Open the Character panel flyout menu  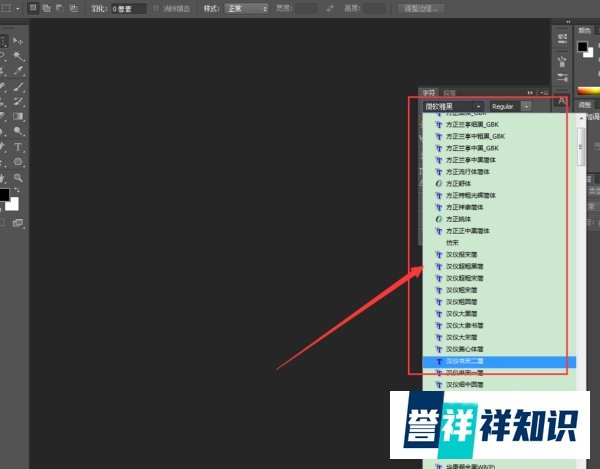[544, 93]
